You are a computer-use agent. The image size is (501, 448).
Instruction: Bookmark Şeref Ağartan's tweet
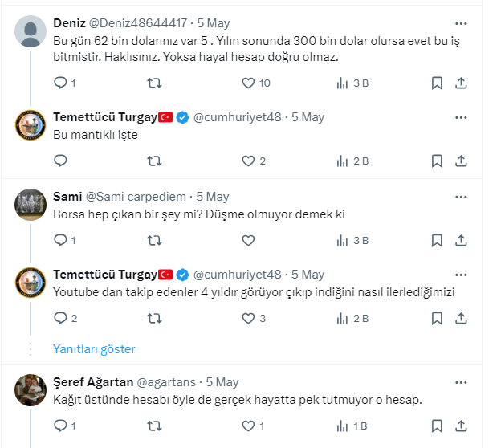point(437,426)
